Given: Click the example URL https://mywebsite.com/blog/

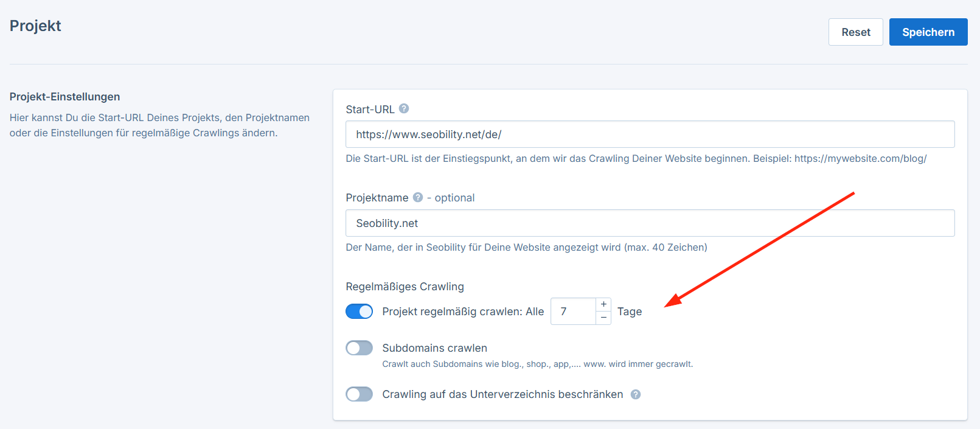Looking at the screenshot, I should click(861, 158).
